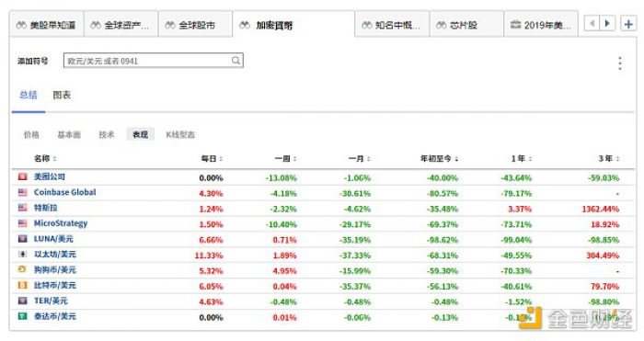Click the -29.17% monthly value for MicroStrategy
644x341 pixels.
click(x=355, y=224)
